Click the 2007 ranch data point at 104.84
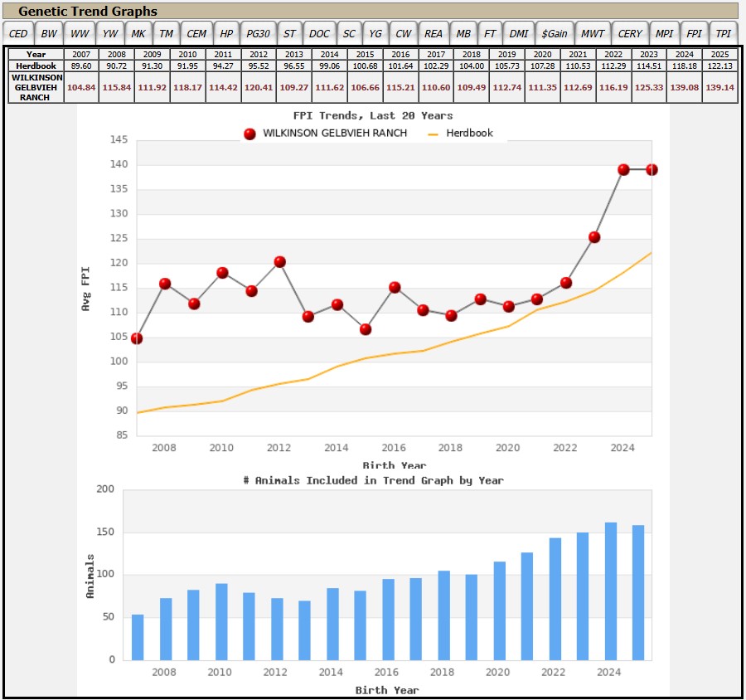 (137, 338)
